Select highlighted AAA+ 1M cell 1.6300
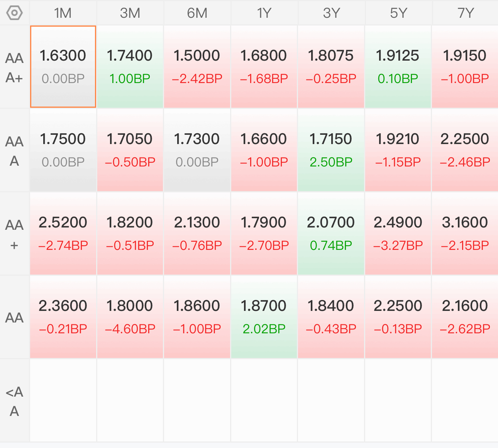This screenshot has width=498, height=448. coord(63,67)
